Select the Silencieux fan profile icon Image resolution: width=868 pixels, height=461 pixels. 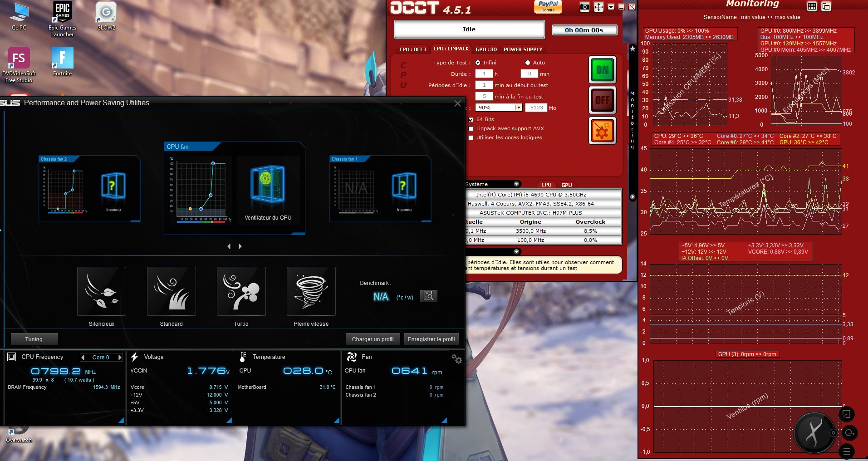pos(101,291)
